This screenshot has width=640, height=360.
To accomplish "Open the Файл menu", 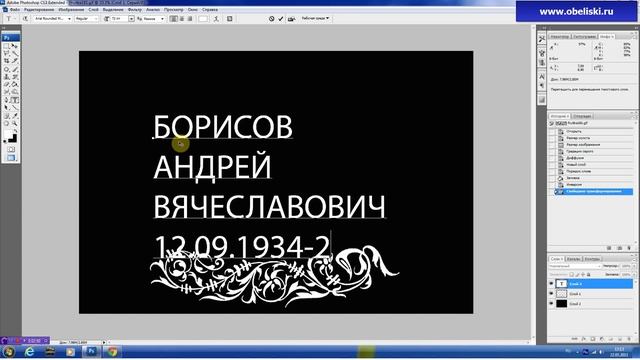I will click(x=14, y=9).
